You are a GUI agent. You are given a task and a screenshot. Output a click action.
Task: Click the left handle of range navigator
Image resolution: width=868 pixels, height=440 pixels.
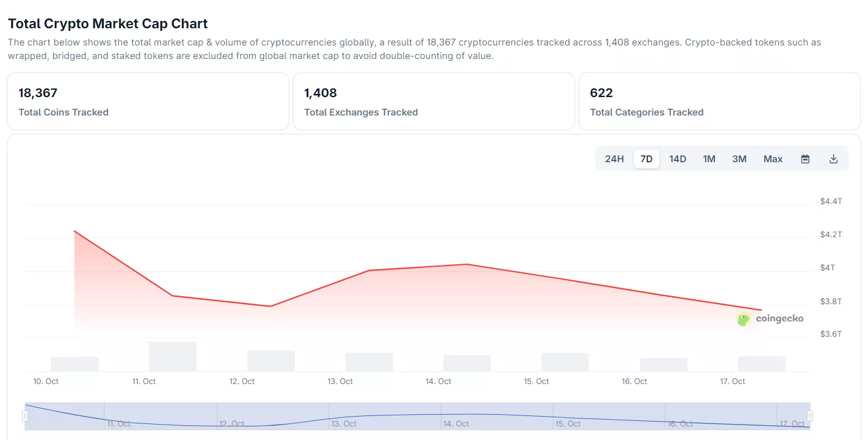click(x=25, y=416)
